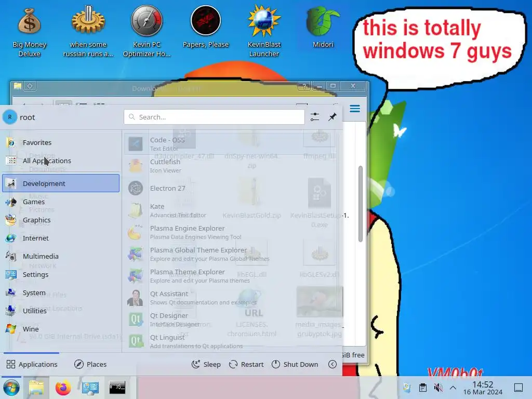
Task: Open hamburger menu in Dolphin window
Action: [355, 109]
